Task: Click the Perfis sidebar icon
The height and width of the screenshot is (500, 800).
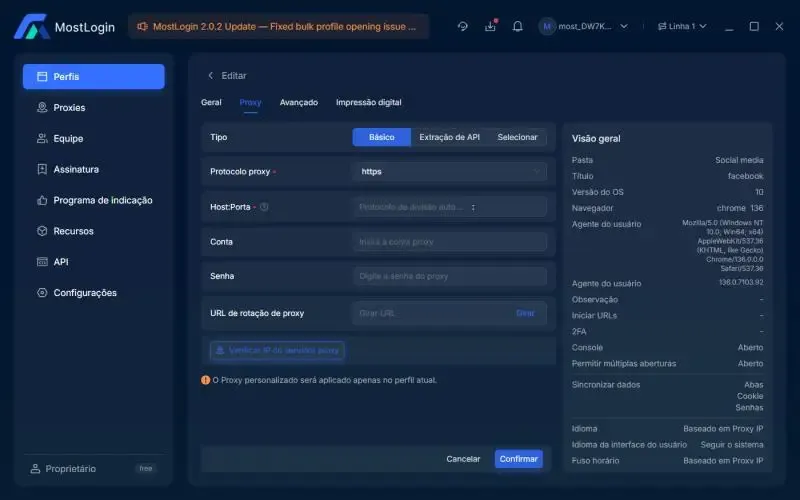Action: coord(42,77)
